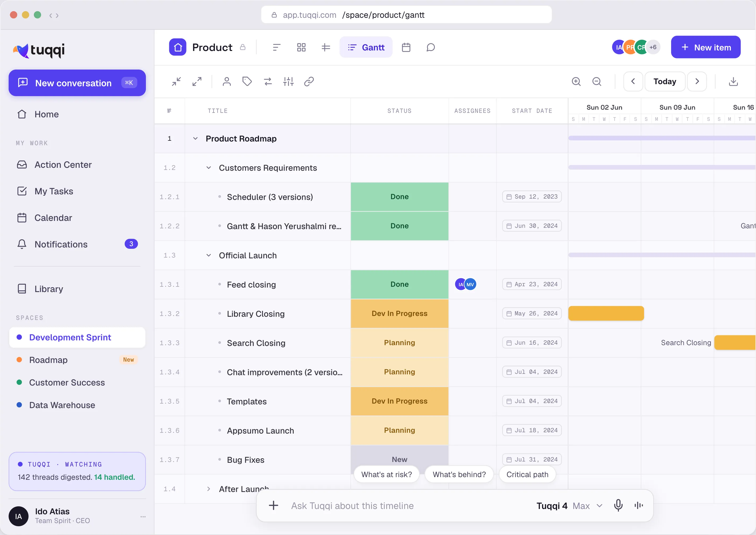Click the Tuqqi Watching status card
Viewport: 756px width, 535px height.
point(77,471)
